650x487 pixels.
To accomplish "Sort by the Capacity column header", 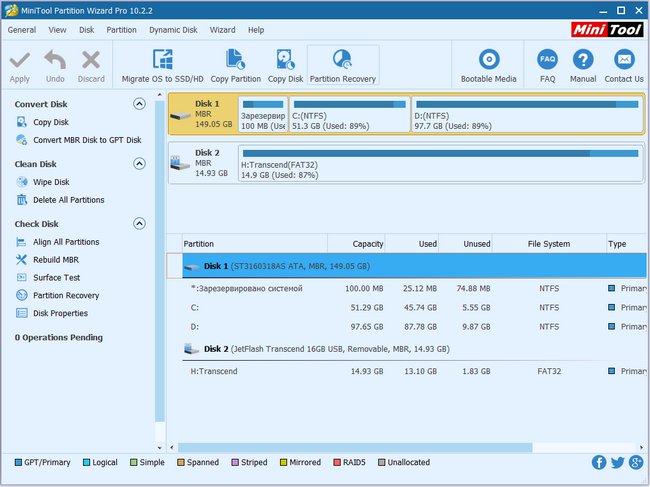I will coord(356,244).
